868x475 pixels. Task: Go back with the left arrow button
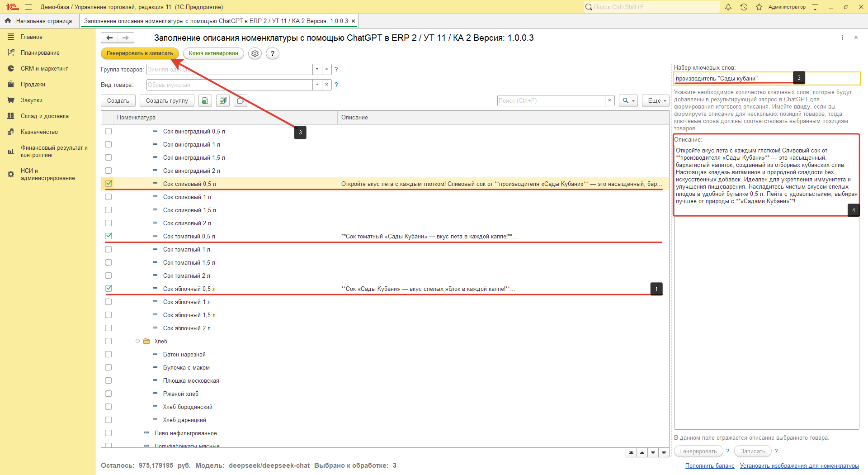click(109, 38)
